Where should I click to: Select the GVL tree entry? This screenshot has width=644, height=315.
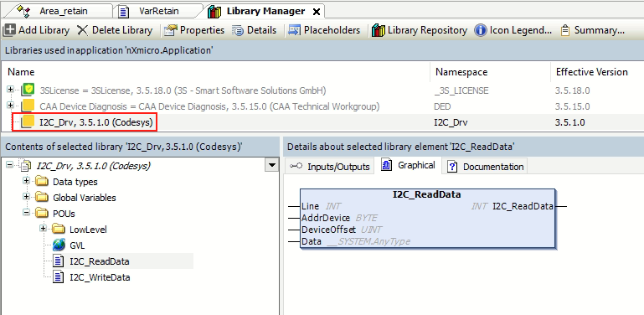pyautogui.click(x=77, y=245)
